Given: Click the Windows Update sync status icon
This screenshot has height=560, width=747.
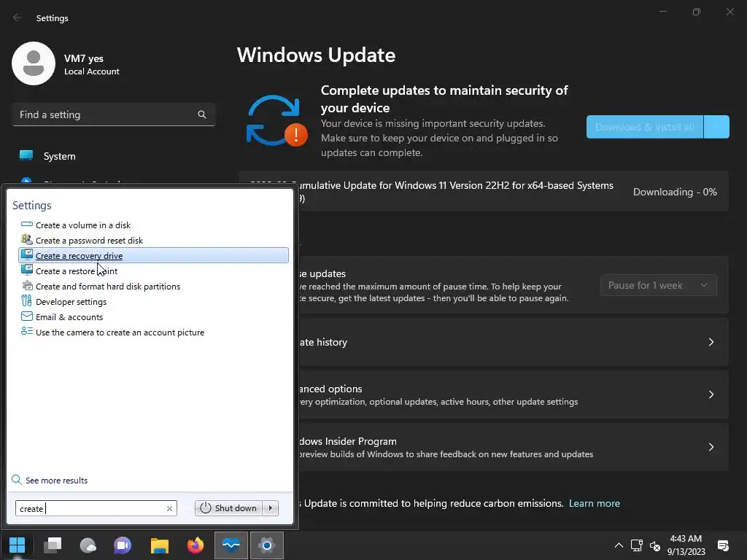Looking at the screenshot, I should [x=276, y=121].
